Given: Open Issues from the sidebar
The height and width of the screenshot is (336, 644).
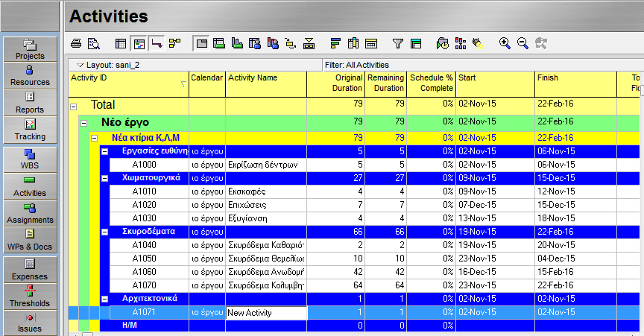Looking at the screenshot, I should click(30, 323).
